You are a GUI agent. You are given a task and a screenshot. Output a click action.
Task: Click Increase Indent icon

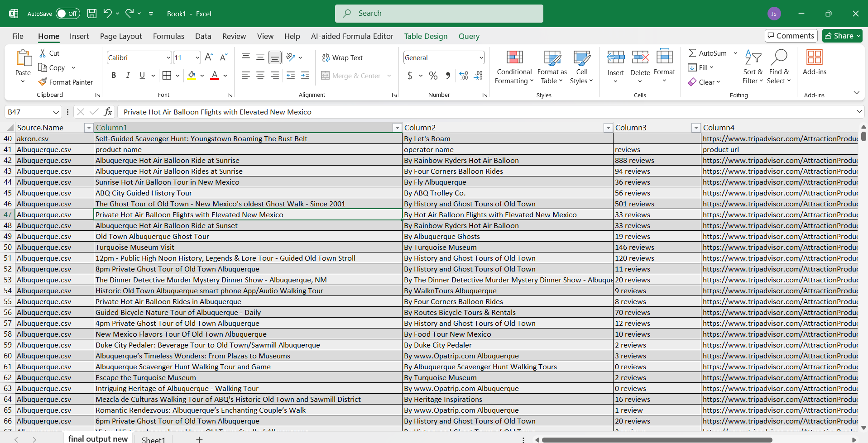(x=305, y=76)
